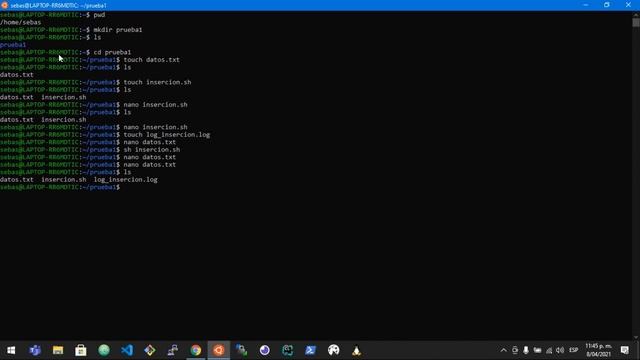Open the paint palette app on the taskbar

click(x=333, y=350)
